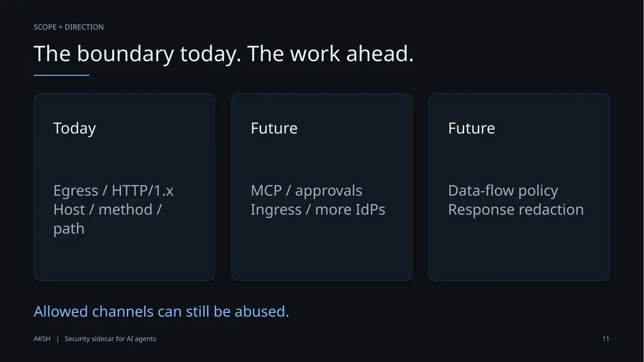Click the Host / method / path text
Image resolution: width=644 pixels, height=362 pixels.
(108, 219)
